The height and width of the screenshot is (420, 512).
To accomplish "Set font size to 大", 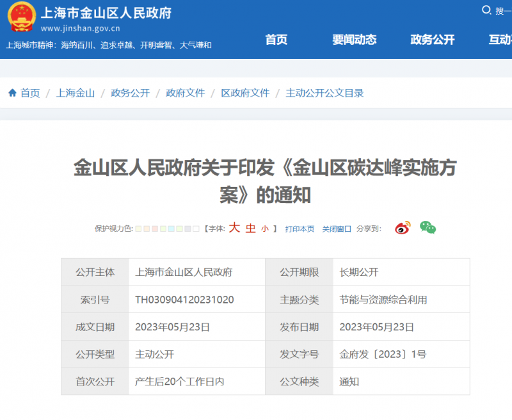I will 234,228.
